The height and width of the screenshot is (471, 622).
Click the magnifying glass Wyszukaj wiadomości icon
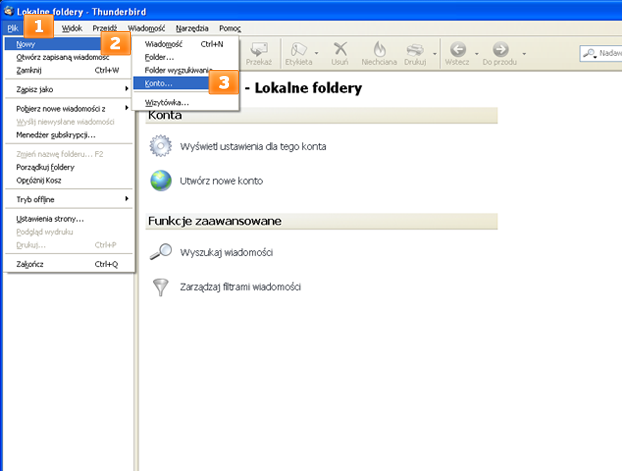pyautogui.click(x=161, y=252)
